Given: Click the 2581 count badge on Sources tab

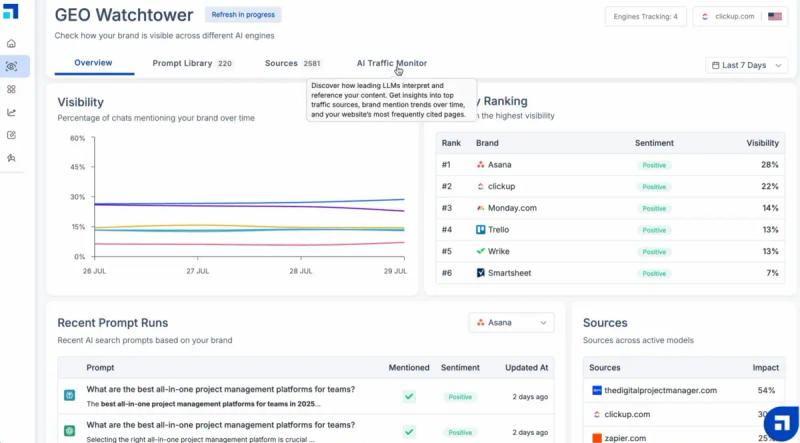Looking at the screenshot, I should 312,64.
